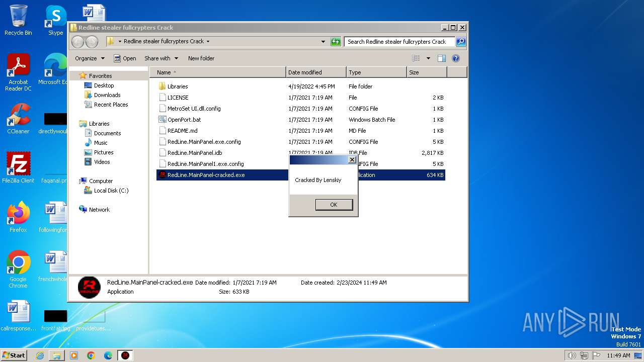The image size is (644, 362).
Task: Sort by Size column header
Action: tap(427, 72)
